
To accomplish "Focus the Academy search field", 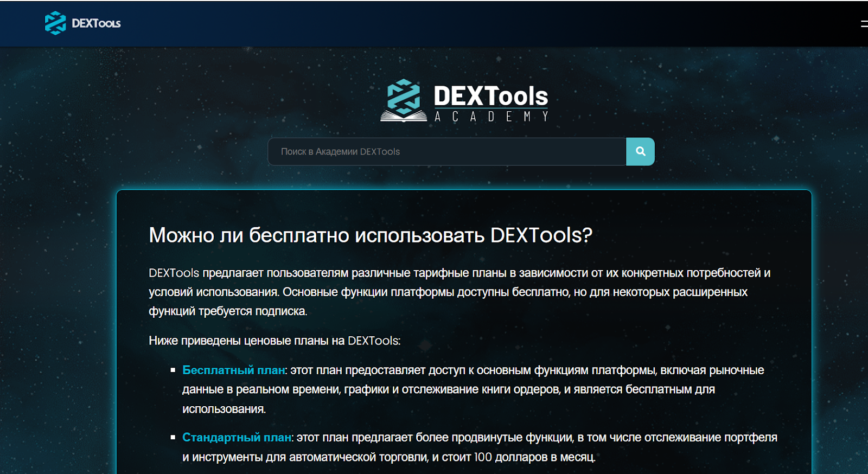I will (x=447, y=152).
